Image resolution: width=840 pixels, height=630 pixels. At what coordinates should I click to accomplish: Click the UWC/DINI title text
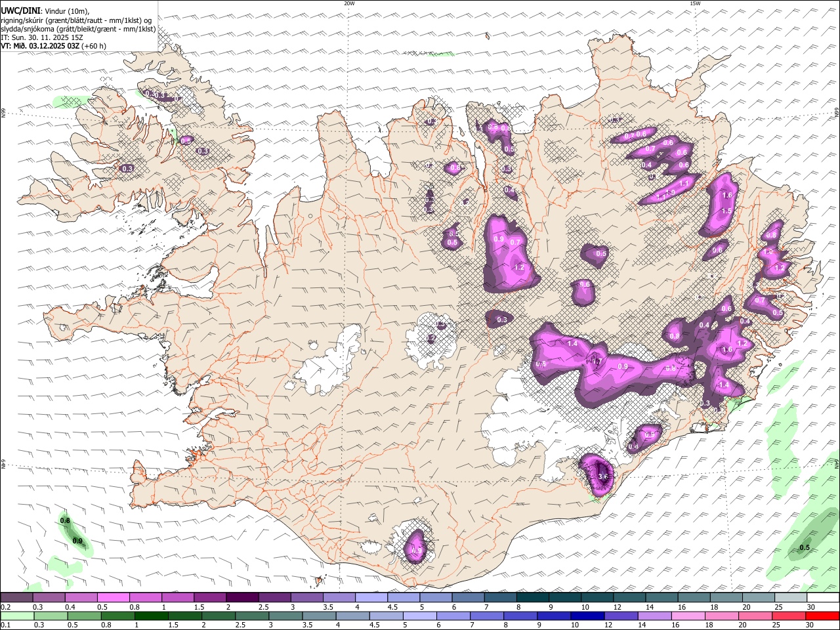(x=20, y=11)
